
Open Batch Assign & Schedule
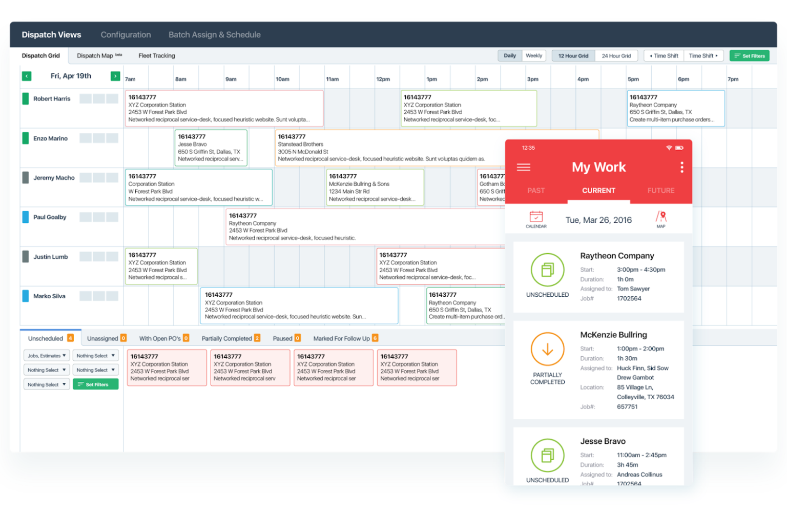(215, 34)
